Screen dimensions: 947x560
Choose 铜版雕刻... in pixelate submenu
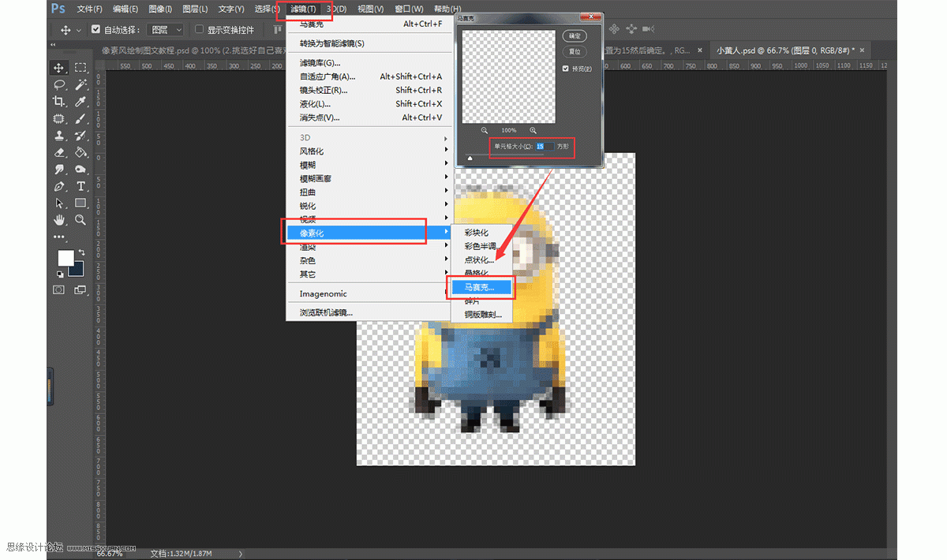(481, 315)
